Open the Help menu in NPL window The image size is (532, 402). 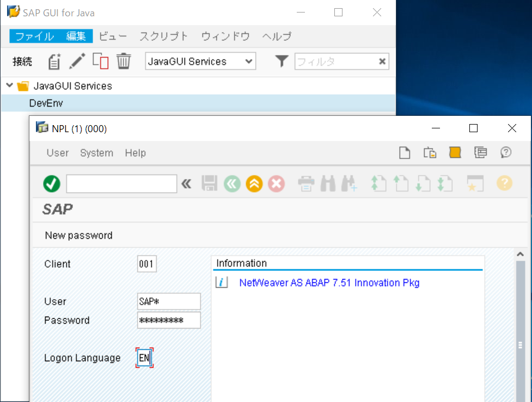pyautogui.click(x=136, y=153)
